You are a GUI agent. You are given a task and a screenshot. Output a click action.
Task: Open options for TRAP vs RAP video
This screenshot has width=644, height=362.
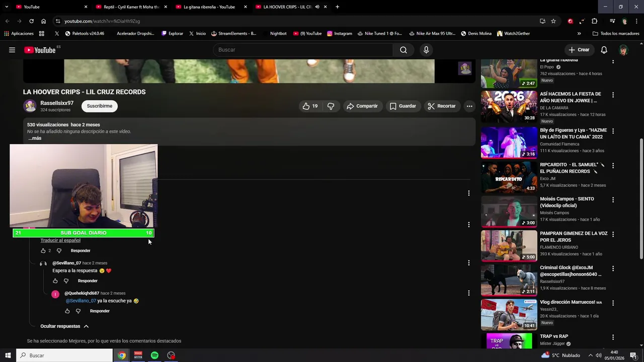(613, 337)
